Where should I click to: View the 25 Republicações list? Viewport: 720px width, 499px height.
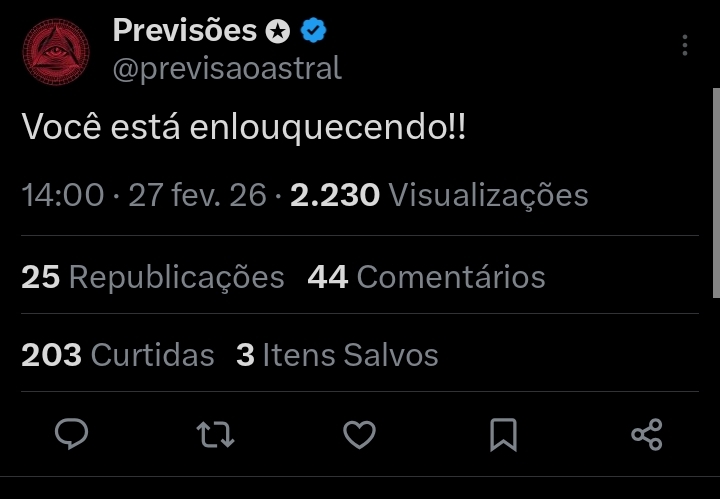coord(152,277)
